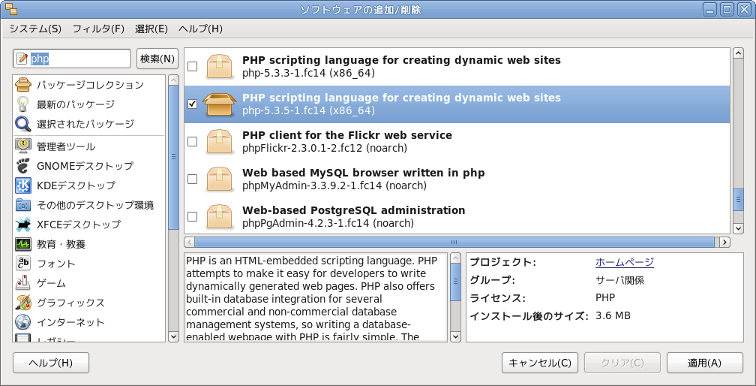Viewport: 756px width, 386px height.
Task: Click package icon for phpMyAdmin
Action: (220, 179)
